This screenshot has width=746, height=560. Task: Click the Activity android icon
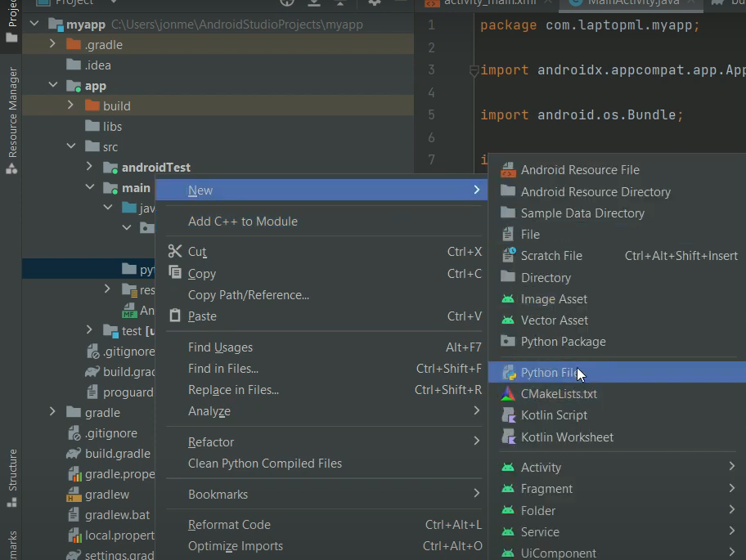[508, 468]
